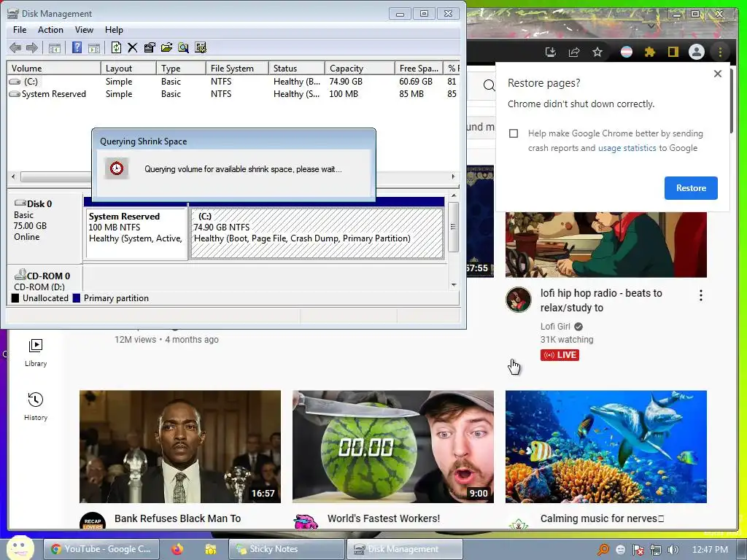Click the share page icon in Chrome
The image size is (747, 560).
coord(574,52)
